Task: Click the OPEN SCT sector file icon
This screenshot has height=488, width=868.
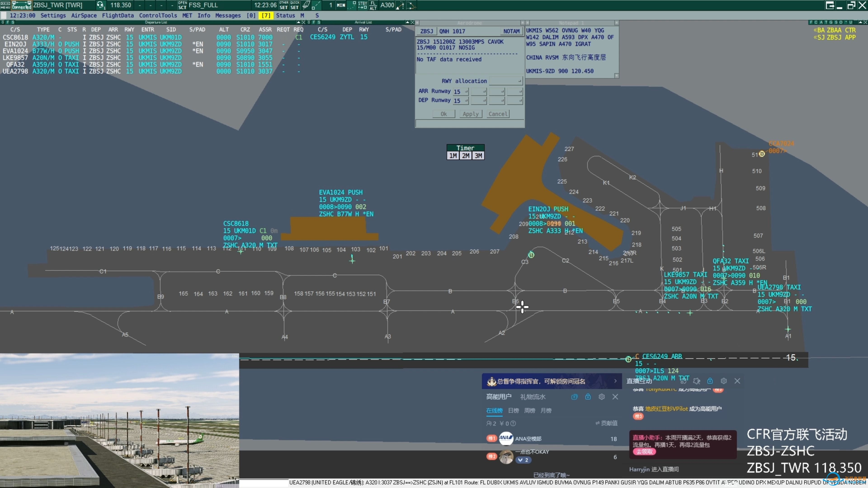Action: [x=182, y=5]
